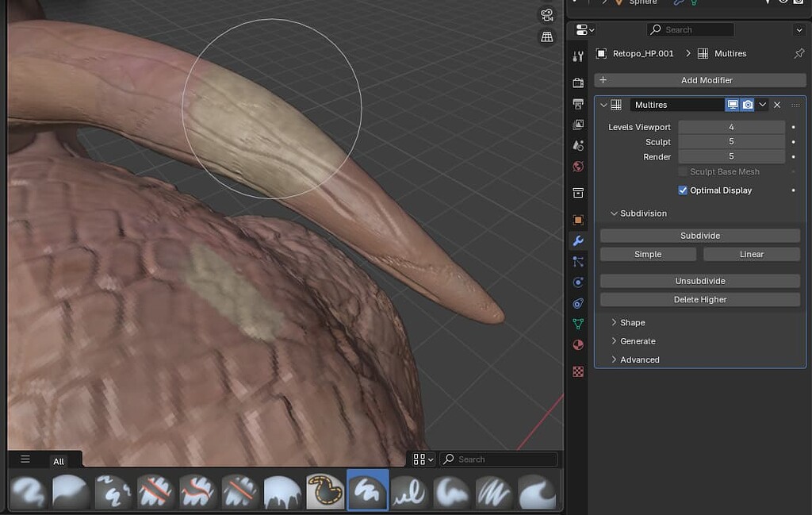The height and width of the screenshot is (515, 812).
Task: Grab the Multires modifier drag handle dots
Action: pyautogui.click(x=795, y=105)
